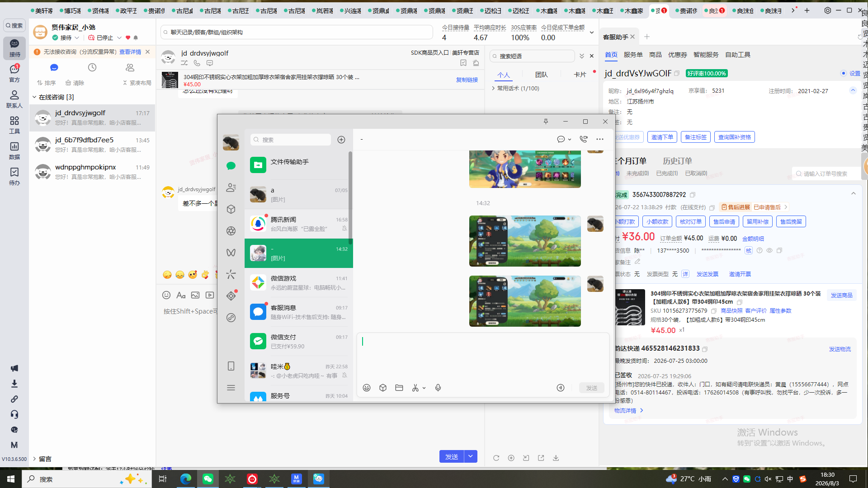Open Windows notification center
The height and width of the screenshot is (488, 868).
[x=853, y=479]
